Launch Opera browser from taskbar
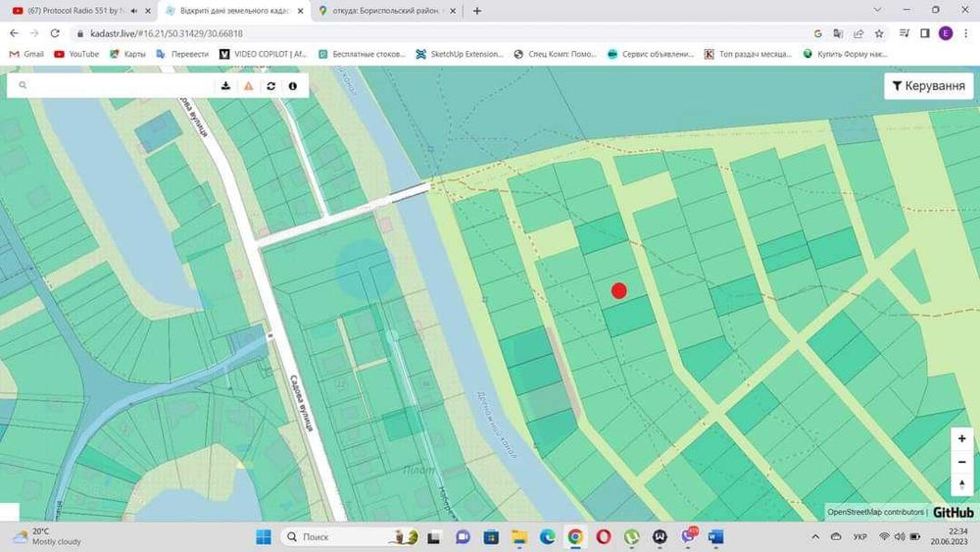This screenshot has width=980, height=552. (x=604, y=537)
